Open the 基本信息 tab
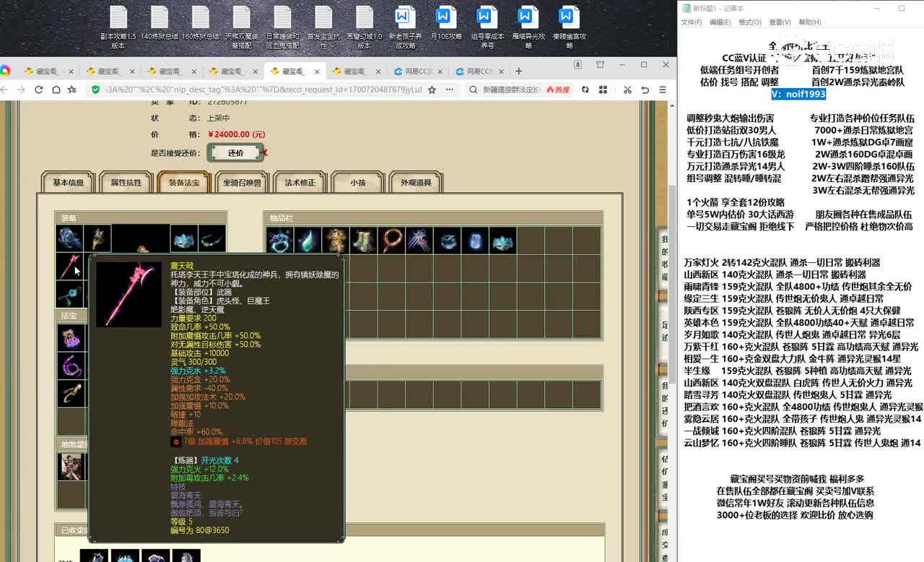 (69, 183)
